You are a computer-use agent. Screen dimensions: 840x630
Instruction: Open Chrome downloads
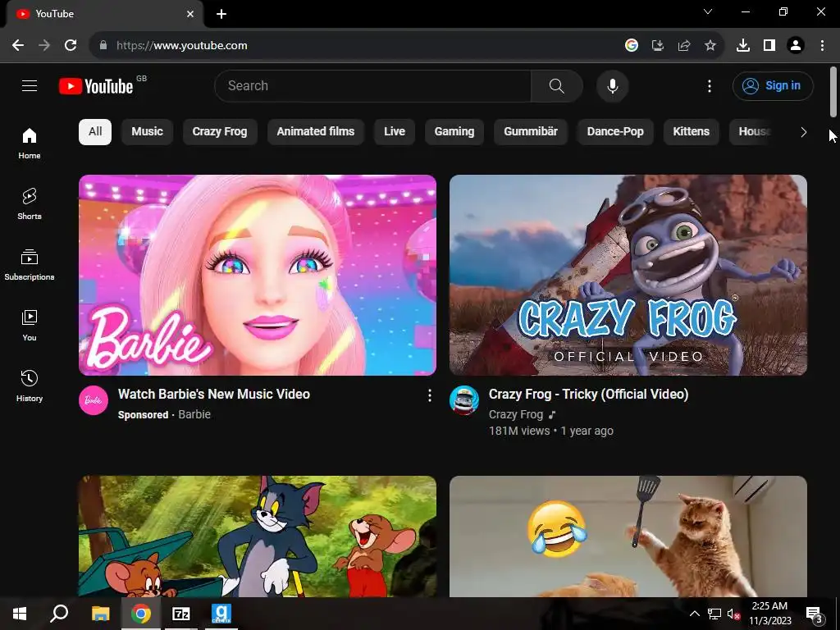pyautogui.click(x=742, y=45)
